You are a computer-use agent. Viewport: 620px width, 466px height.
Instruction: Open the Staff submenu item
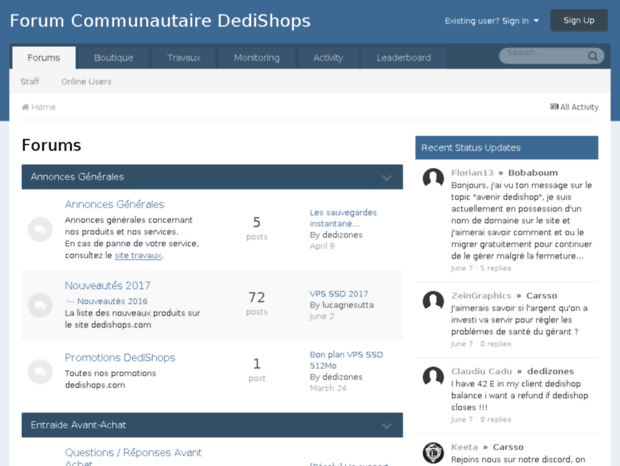click(30, 81)
